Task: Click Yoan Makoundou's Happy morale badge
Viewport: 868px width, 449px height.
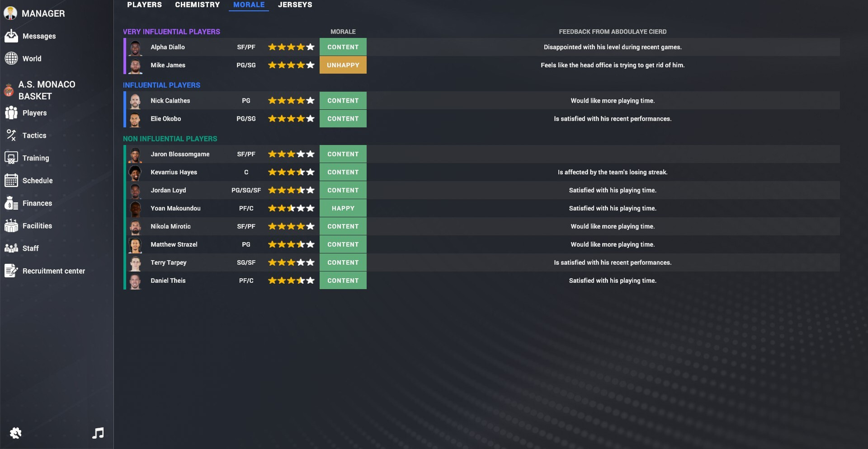Action: pyautogui.click(x=343, y=208)
